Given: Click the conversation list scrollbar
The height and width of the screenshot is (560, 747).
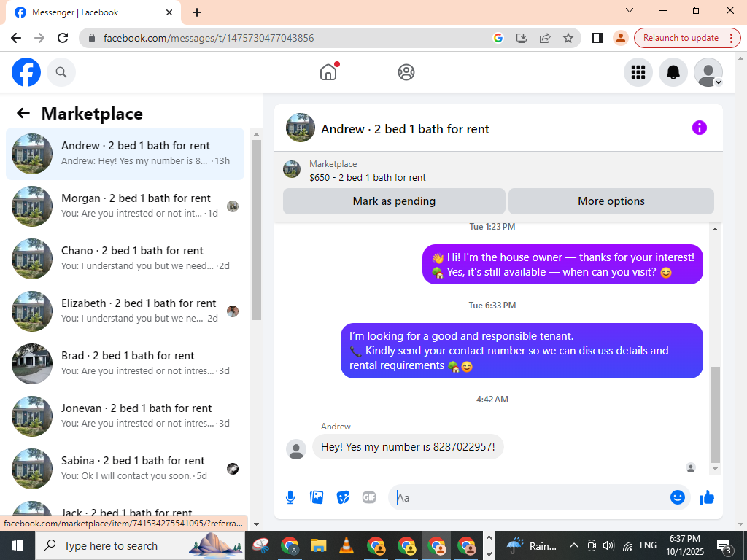Looking at the screenshot, I should (256, 230).
